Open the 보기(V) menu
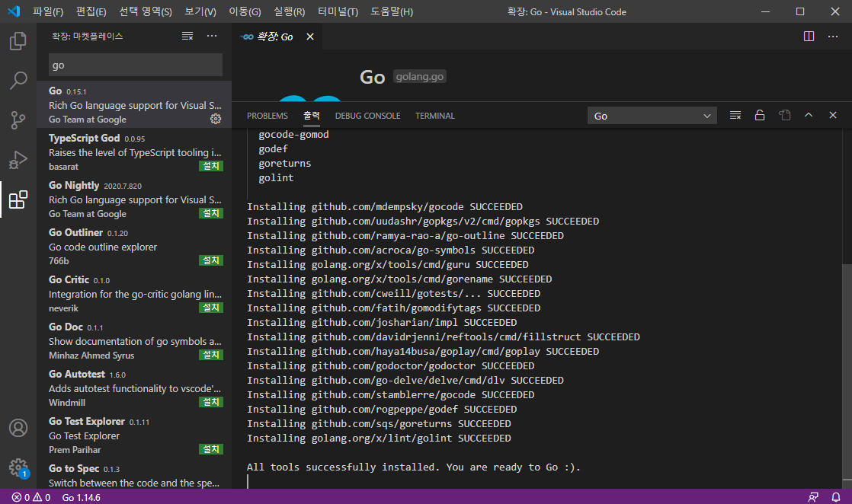852x504 pixels. point(200,11)
